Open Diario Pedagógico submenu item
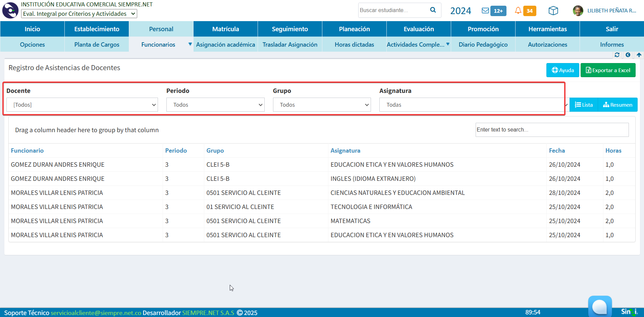The height and width of the screenshot is (317, 644). coord(483,44)
